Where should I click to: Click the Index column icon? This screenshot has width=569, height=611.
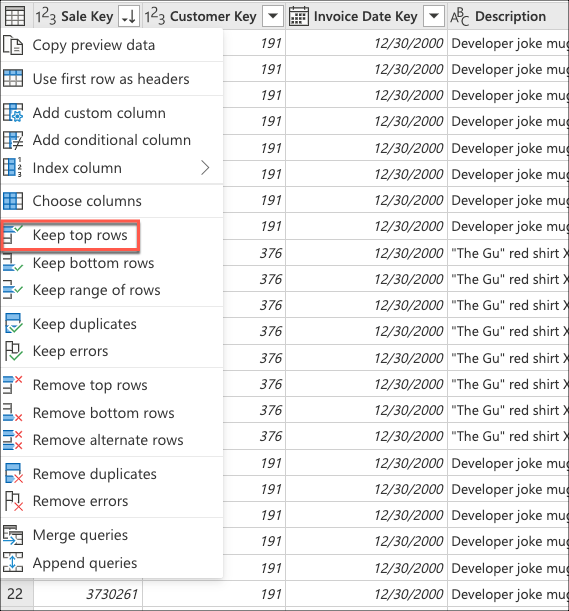(13, 168)
